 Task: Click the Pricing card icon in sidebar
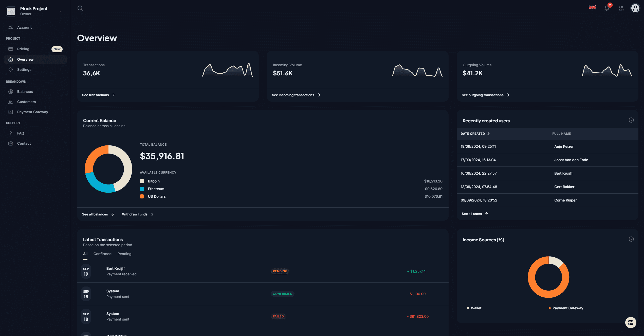coord(11,49)
